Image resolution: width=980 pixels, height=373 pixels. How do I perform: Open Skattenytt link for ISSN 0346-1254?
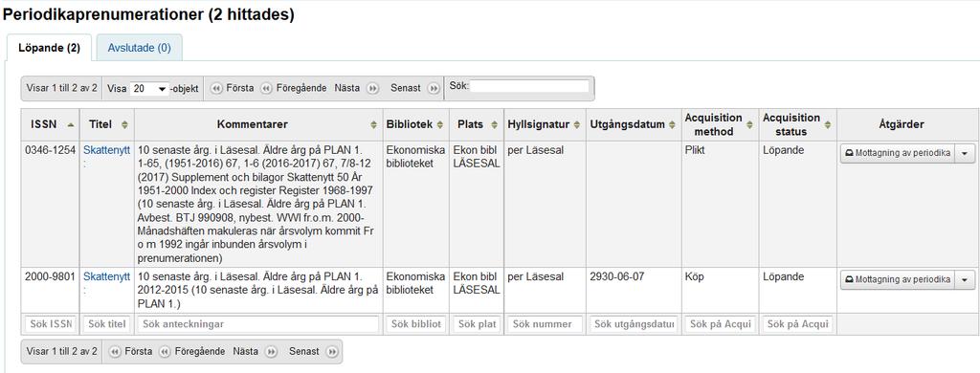click(x=107, y=151)
